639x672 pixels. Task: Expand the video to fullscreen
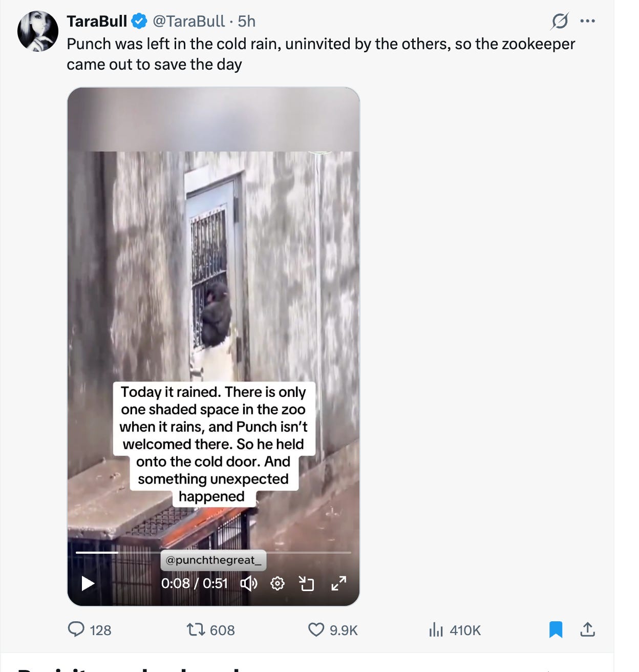click(338, 583)
